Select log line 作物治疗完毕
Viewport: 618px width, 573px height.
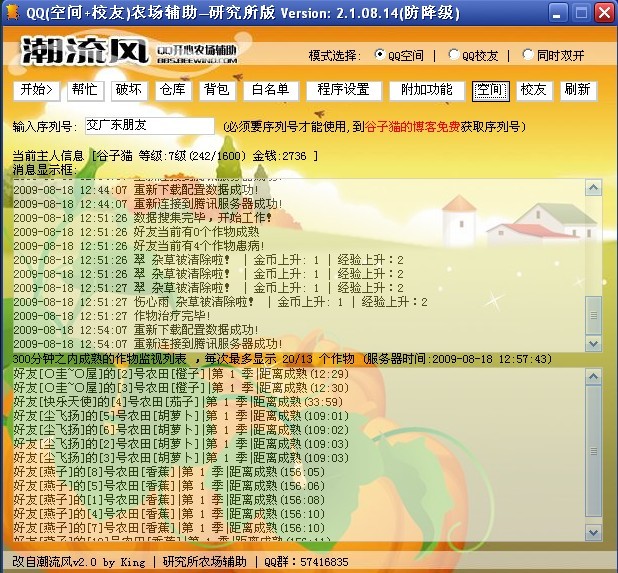(x=112, y=316)
